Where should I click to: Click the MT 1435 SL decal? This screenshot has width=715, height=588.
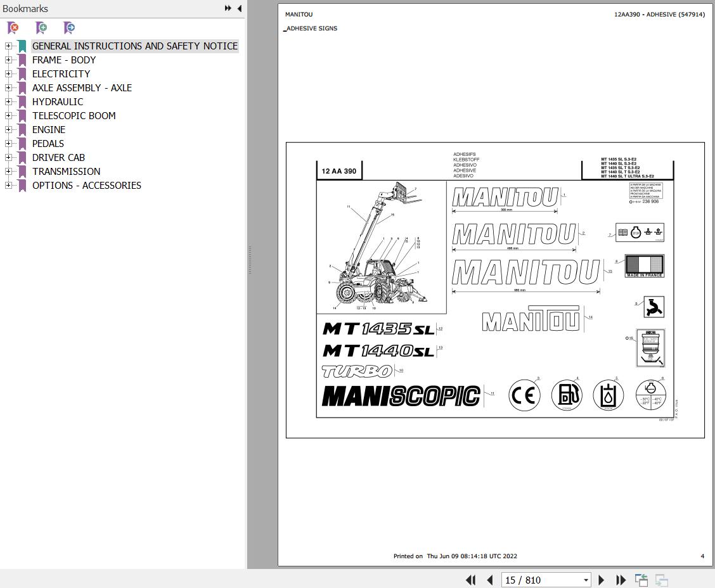click(379, 329)
